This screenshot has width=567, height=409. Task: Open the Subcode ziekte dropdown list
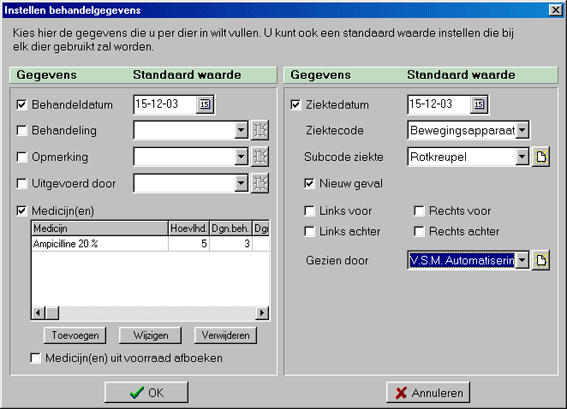522,157
